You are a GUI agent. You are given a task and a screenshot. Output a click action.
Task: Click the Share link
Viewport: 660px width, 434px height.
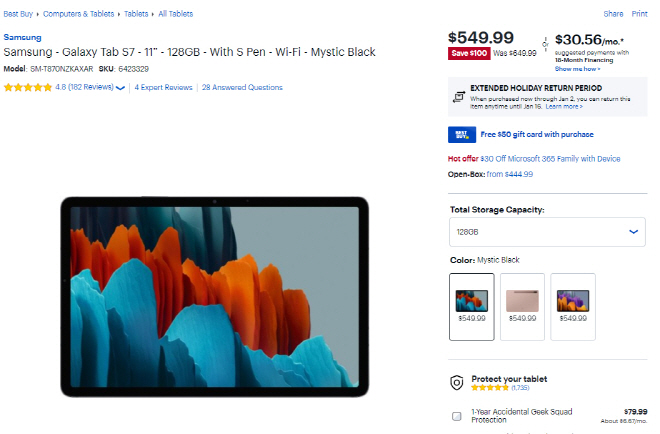[x=613, y=14]
